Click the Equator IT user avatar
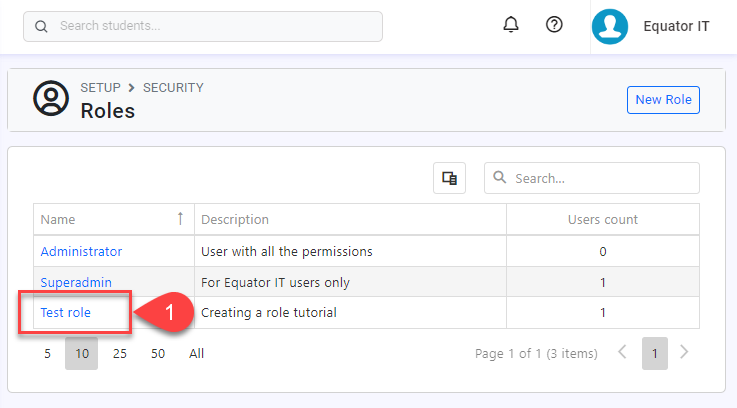 coord(609,27)
